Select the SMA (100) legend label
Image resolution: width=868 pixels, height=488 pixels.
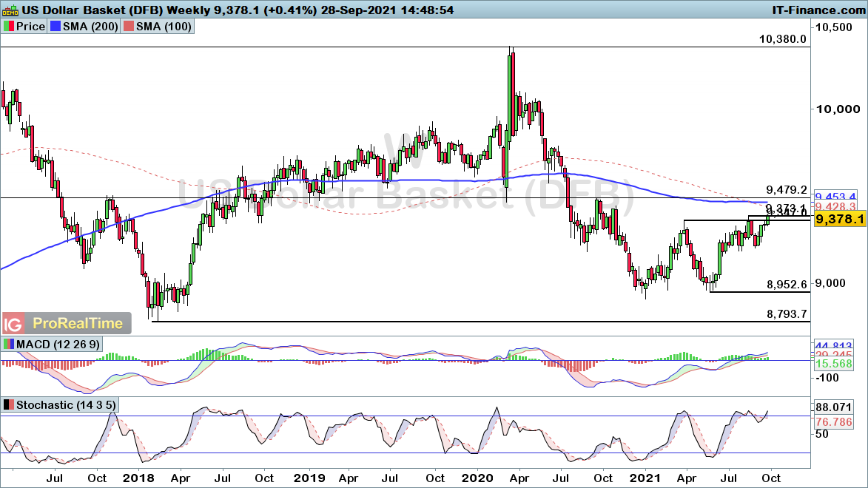pos(164,27)
